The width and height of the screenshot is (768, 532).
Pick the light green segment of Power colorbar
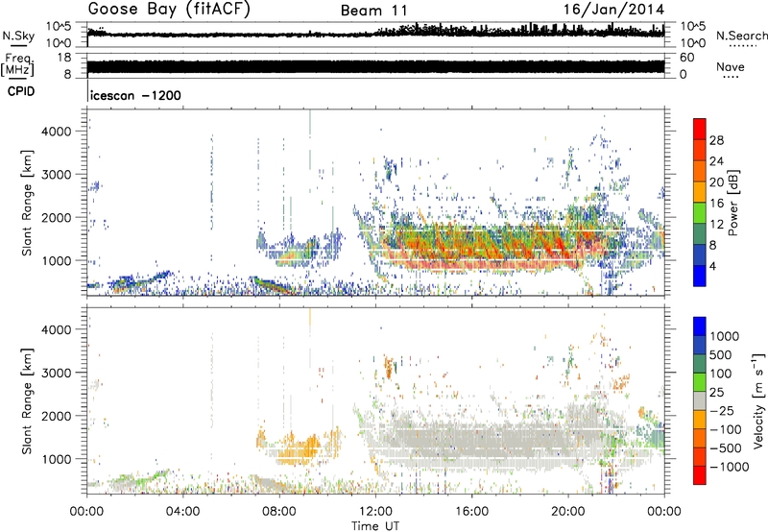coord(700,213)
